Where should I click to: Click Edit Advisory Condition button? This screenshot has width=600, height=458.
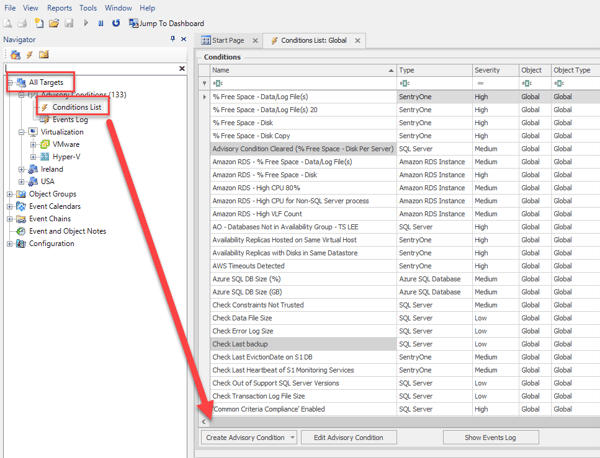click(349, 437)
